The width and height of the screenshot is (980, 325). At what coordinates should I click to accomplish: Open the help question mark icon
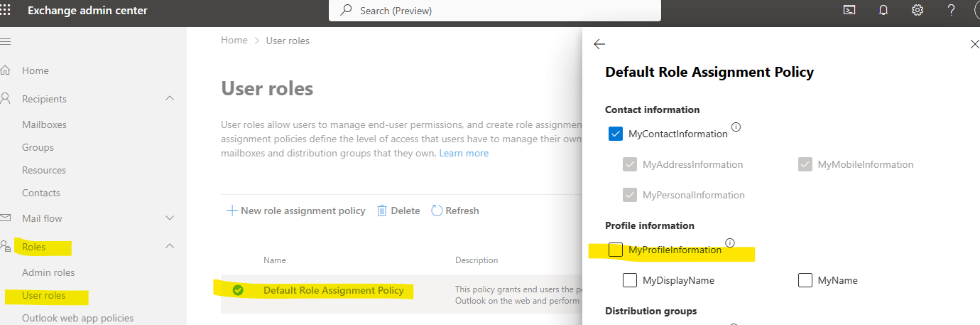pyautogui.click(x=952, y=10)
